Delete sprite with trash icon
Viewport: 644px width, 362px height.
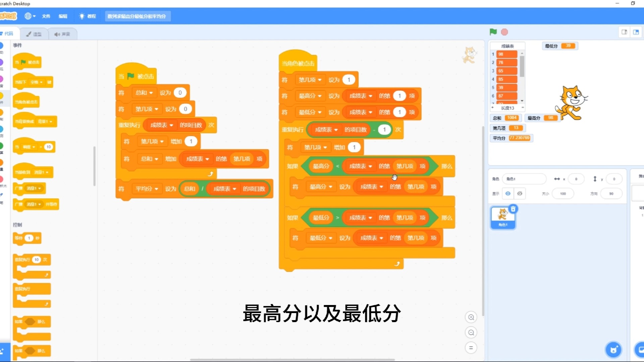(513, 209)
